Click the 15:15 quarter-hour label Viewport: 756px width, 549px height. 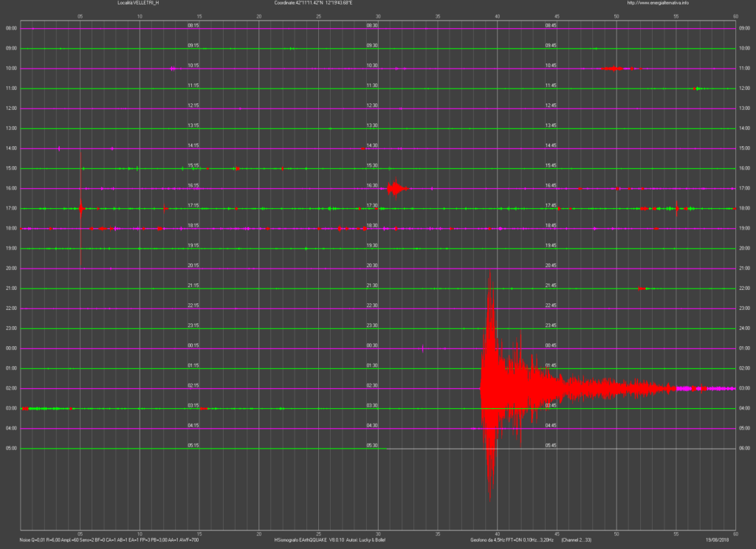click(x=193, y=165)
